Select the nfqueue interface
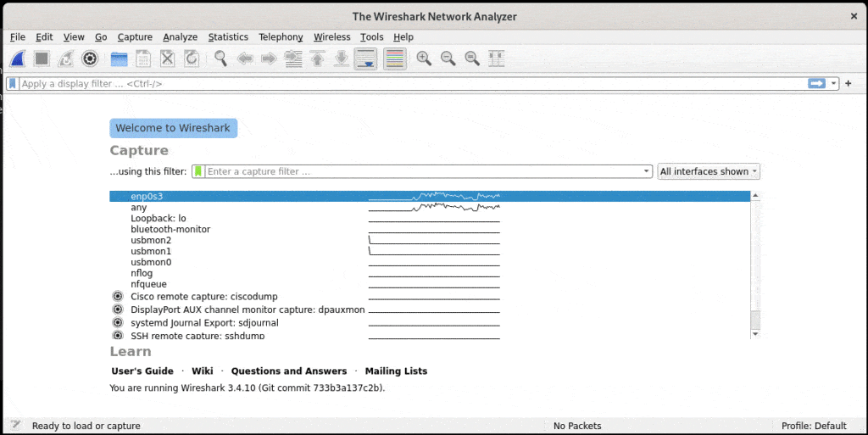This screenshot has width=868, height=435. pos(430,284)
